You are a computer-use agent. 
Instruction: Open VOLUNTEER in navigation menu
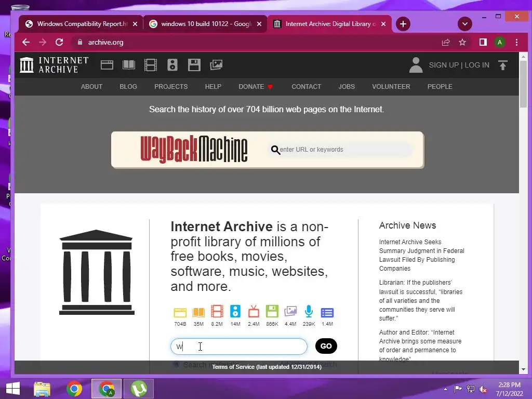click(x=391, y=87)
